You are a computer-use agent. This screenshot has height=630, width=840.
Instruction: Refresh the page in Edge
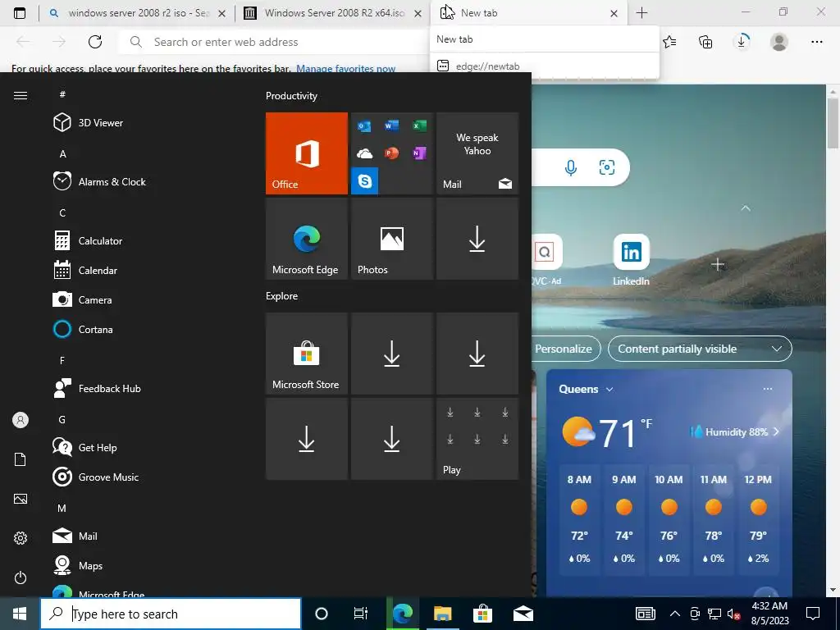tap(95, 42)
